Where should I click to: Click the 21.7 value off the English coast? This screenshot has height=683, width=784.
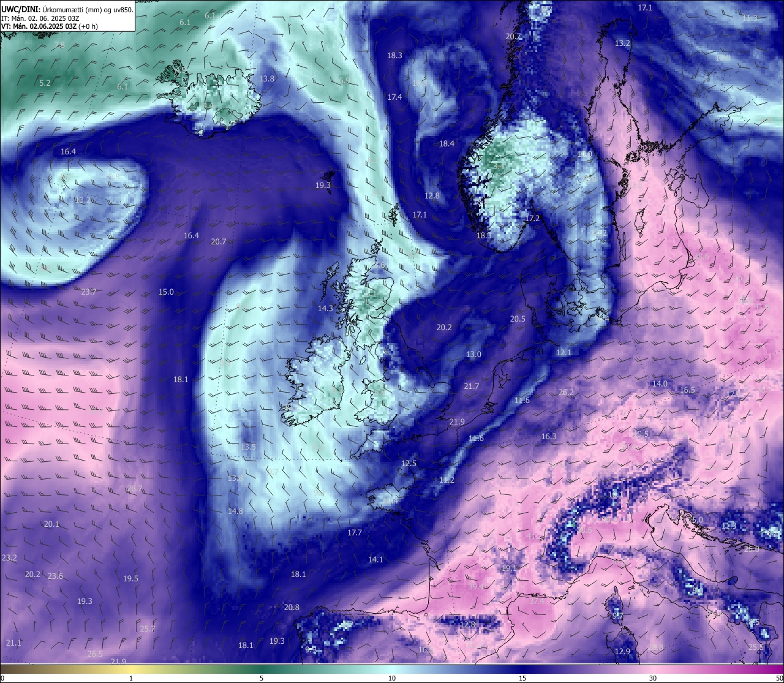[471, 386]
